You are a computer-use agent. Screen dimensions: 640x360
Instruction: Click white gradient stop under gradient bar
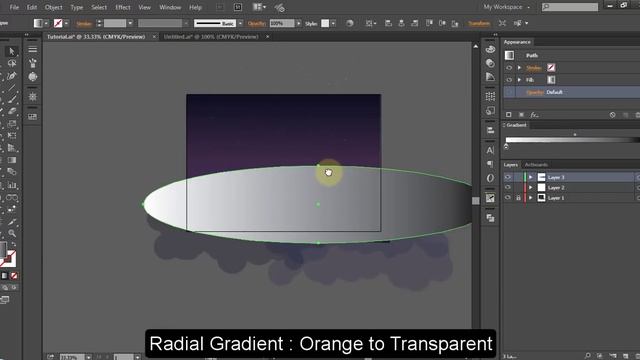[x=507, y=146]
